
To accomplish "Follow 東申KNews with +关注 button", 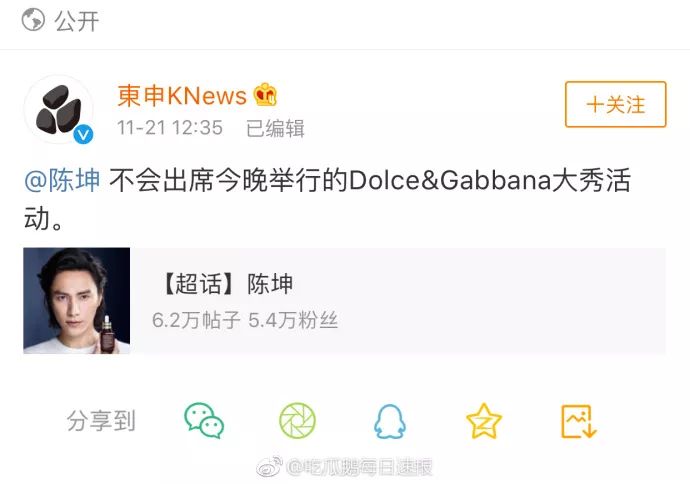I will pyautogui.click(x=616, y=104).
